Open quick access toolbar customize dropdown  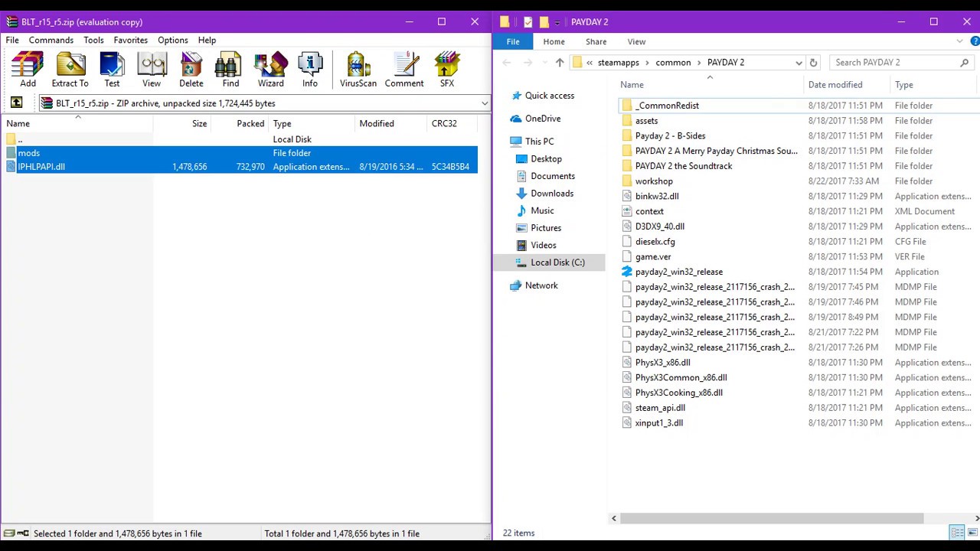click(x=557, y=22)
